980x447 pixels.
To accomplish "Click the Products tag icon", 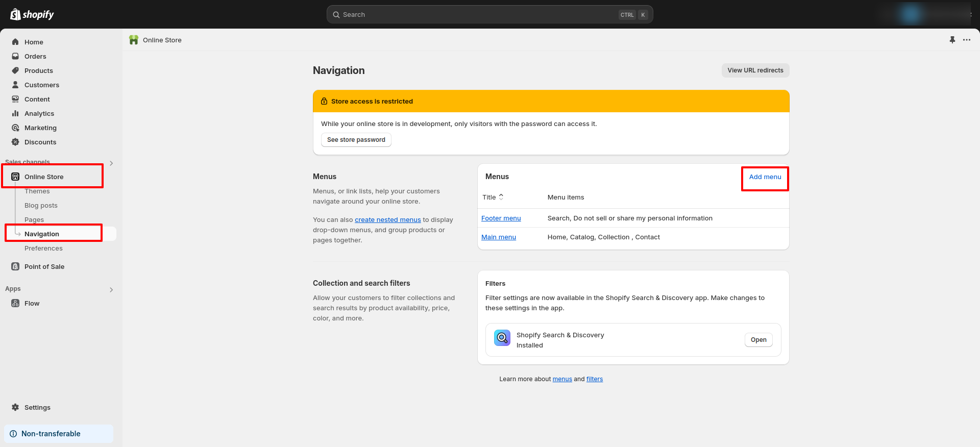I will coord(15,70).
